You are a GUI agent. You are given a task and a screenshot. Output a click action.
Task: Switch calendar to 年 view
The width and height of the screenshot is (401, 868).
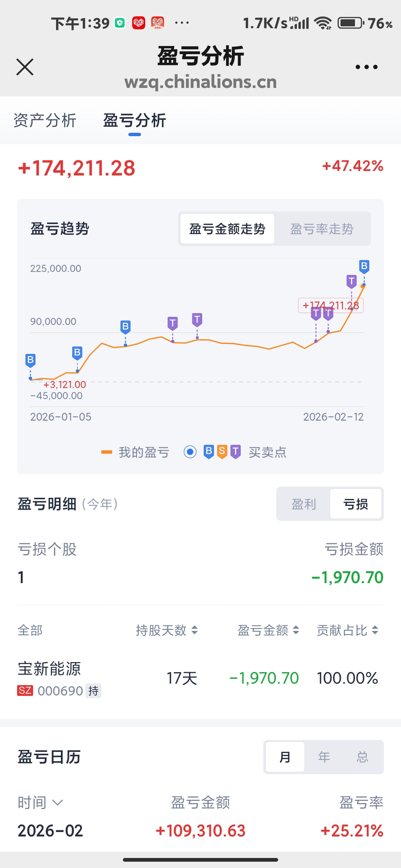[324, 757]
